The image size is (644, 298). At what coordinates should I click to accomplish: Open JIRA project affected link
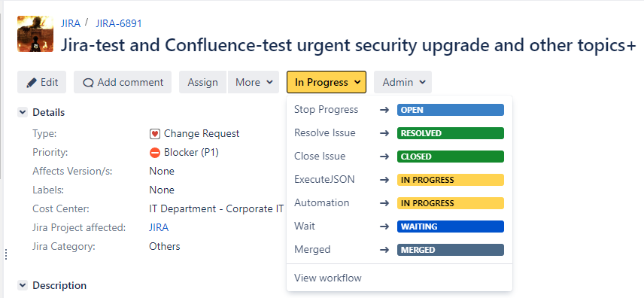point(159,228)
